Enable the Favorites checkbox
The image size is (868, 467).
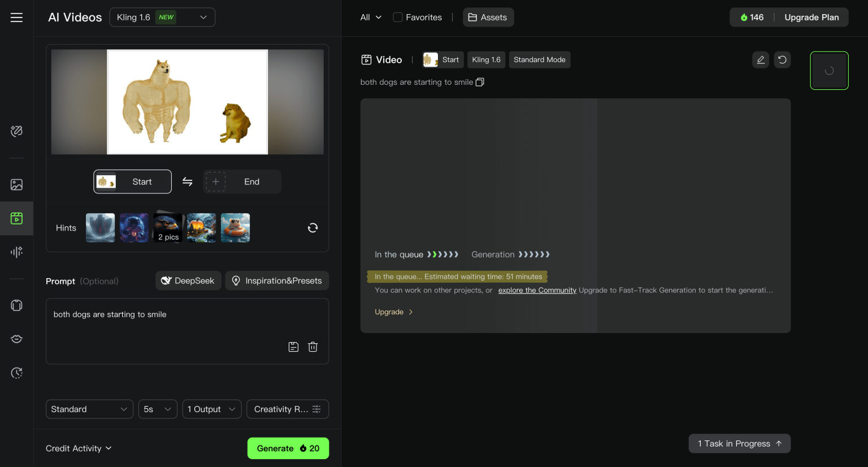(x=398, y=18)
